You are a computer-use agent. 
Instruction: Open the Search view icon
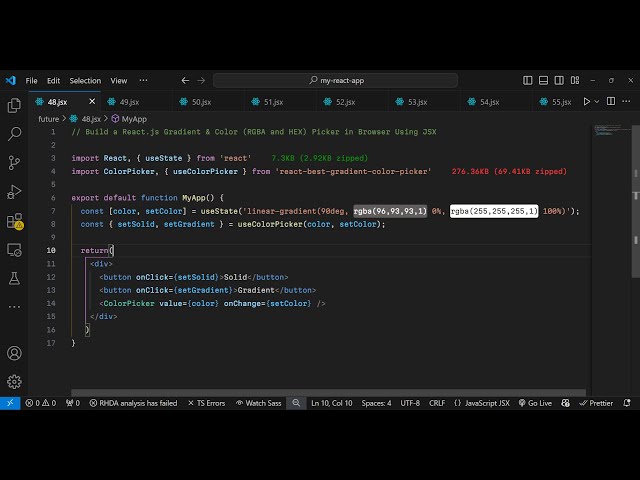point(14,134)
